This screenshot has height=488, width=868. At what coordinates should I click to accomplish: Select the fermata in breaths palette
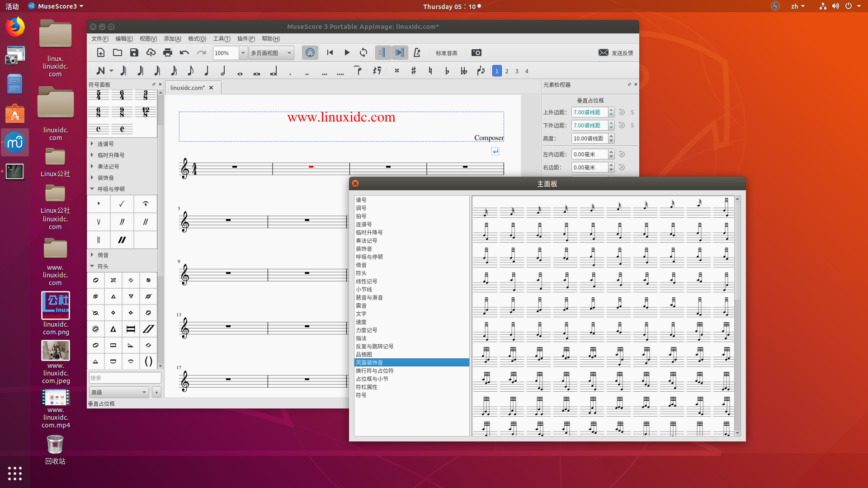pos(145,204)
